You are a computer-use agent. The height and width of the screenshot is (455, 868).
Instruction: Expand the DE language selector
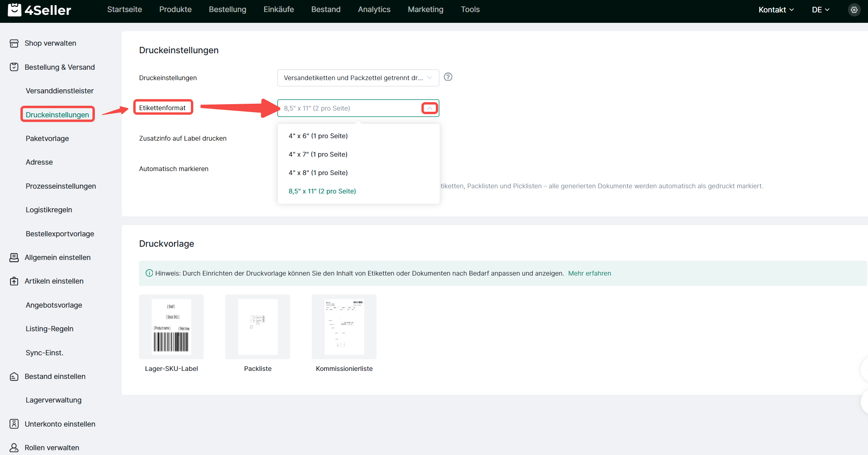[x=820, y=10]
